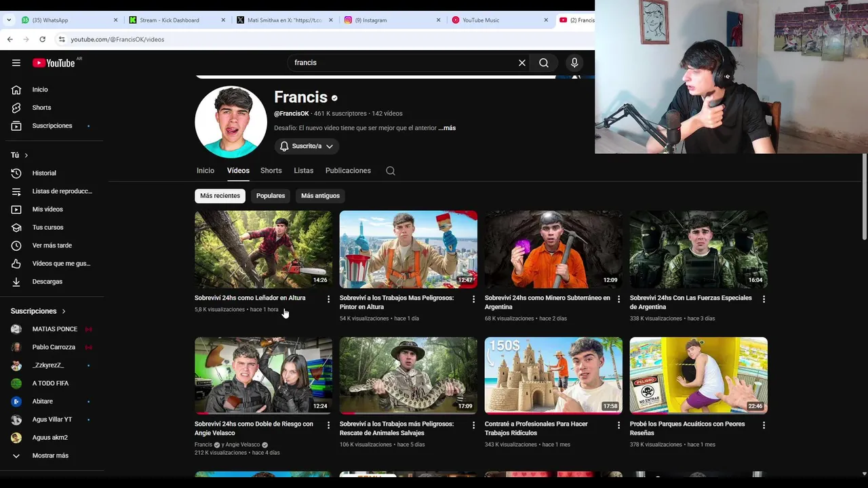This screenshot has width=868, height=488.
Task: Switch to the channel Publicaciones tab
Action: [x=348, y=171]
